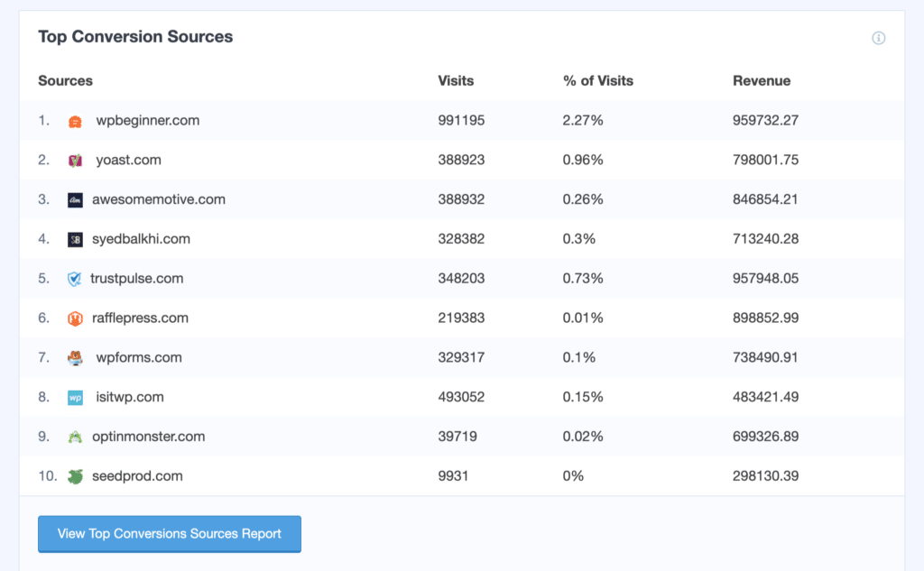Screen dimensions: 924x571
Task: Click the optinmonster.com monster icon
Action: point(75,437)
